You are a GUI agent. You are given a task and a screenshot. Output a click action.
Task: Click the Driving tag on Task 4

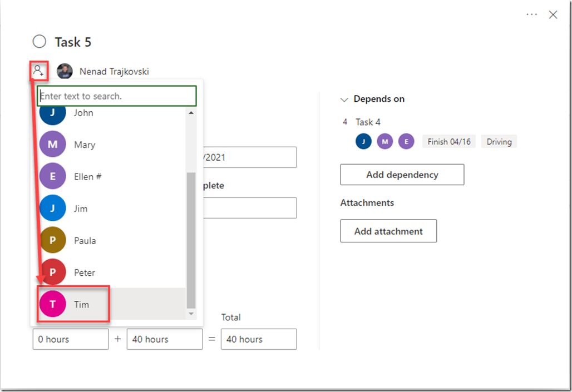click(x=499, y=142)
